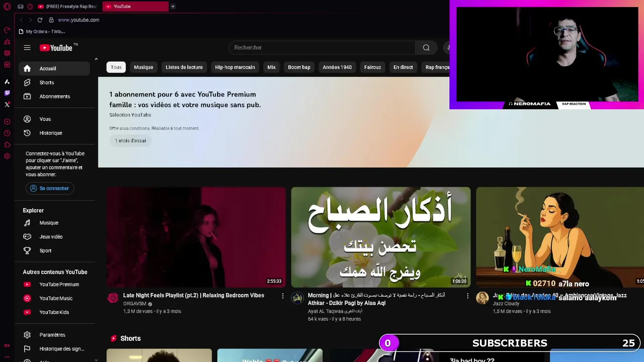This screenshot has width=644, height=362.
Task: Open GX Control speedometer icon in sidebar
Action: coord(7,30)
